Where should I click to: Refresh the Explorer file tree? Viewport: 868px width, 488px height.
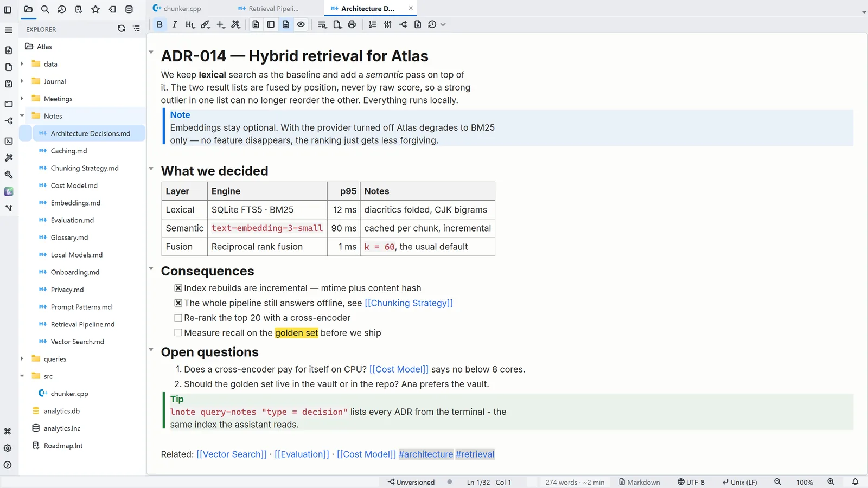[122, 29]
